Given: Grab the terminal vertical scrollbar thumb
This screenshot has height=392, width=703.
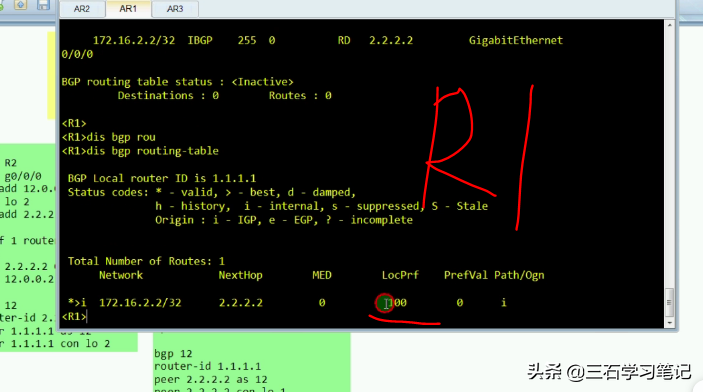Looking at the screenshot, I should (669, 302).
